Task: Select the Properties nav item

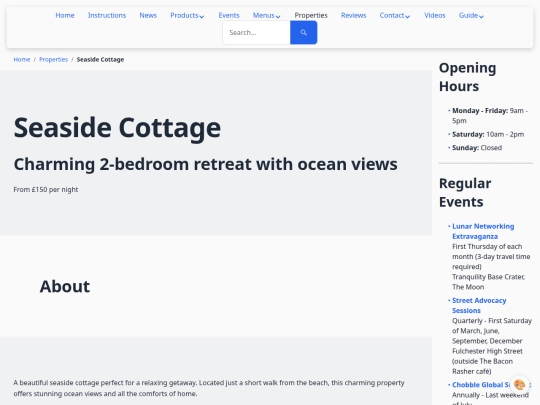Action: point(311,15)
